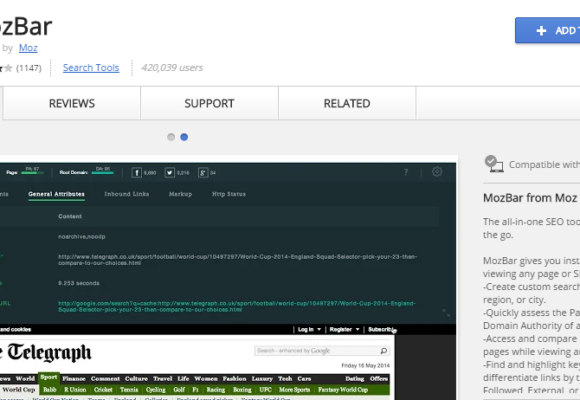Select the first gray carousel dot
Viewport: 580px width, 400px height.
[171, 137]
